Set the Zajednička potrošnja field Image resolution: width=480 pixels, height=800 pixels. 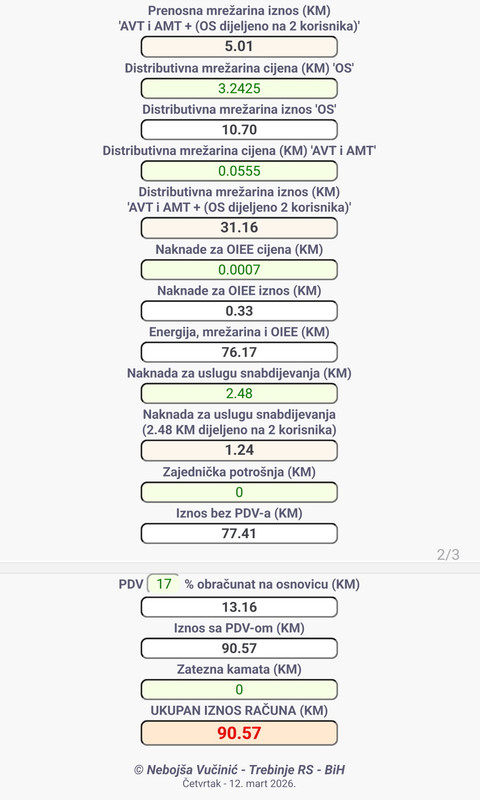[x=239, y=492]
